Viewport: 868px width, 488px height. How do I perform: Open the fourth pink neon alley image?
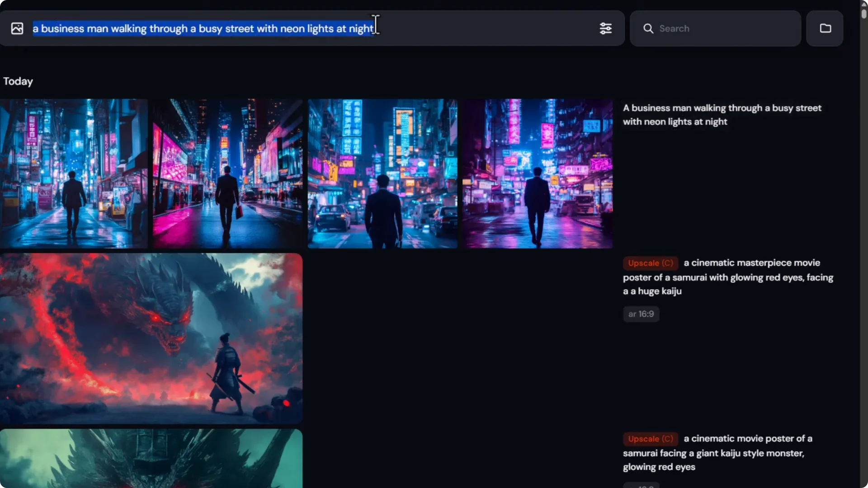pos(537,174)
